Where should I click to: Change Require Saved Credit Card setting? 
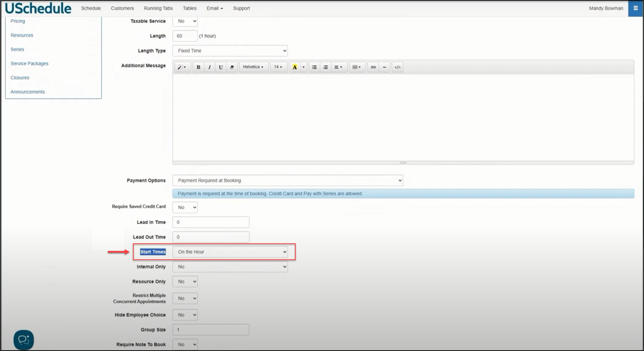click(185, 207)
